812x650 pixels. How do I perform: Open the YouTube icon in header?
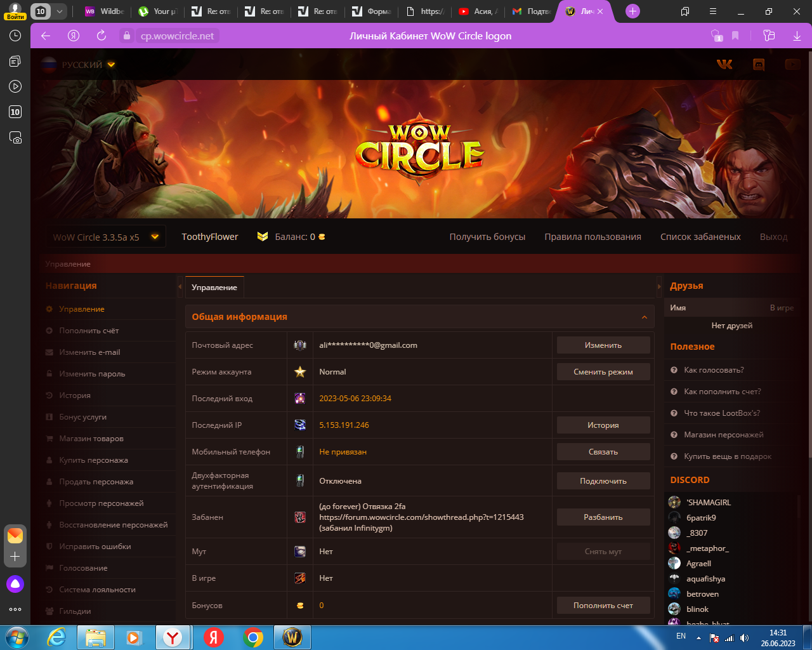coord(792,64)
